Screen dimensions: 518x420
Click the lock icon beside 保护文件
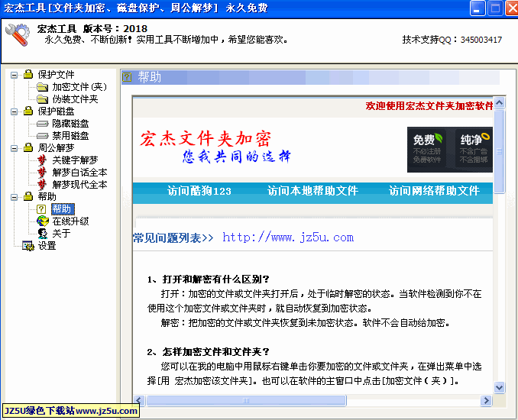coord(28,74)
